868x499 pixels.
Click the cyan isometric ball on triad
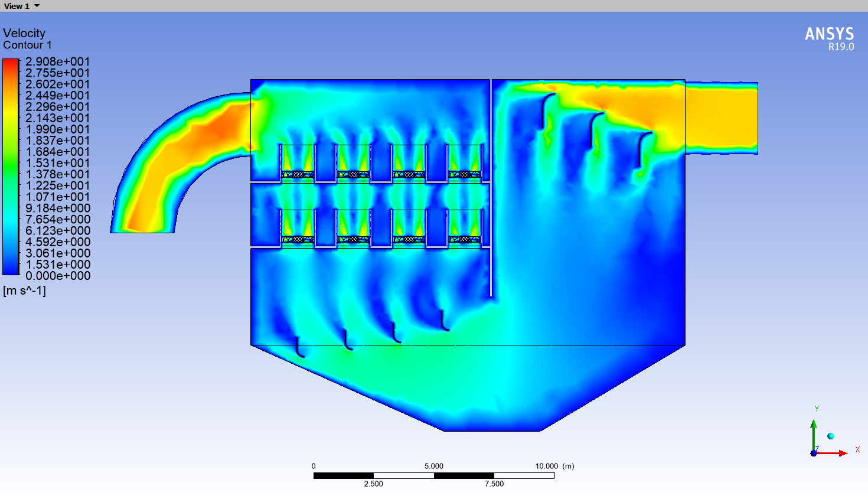[831, 436]
